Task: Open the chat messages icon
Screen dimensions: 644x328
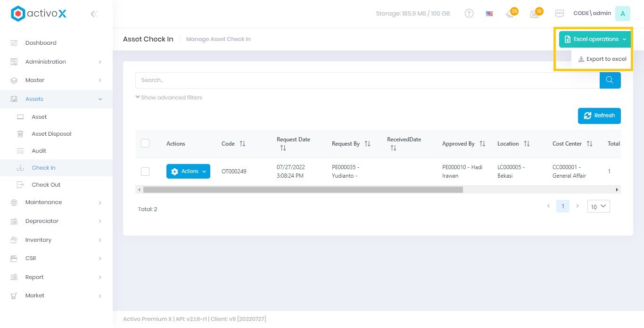Action: (x=560, y=14)
